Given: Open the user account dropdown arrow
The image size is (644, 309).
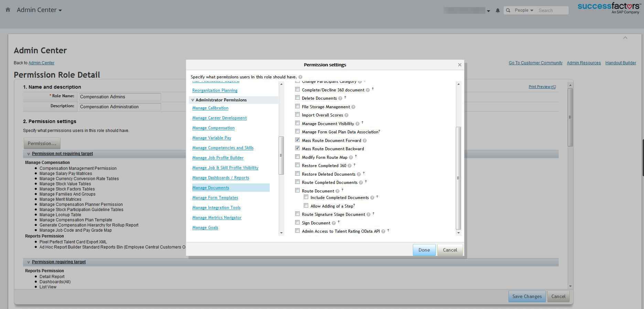Looking at the screenshot, I should point(488,11).
